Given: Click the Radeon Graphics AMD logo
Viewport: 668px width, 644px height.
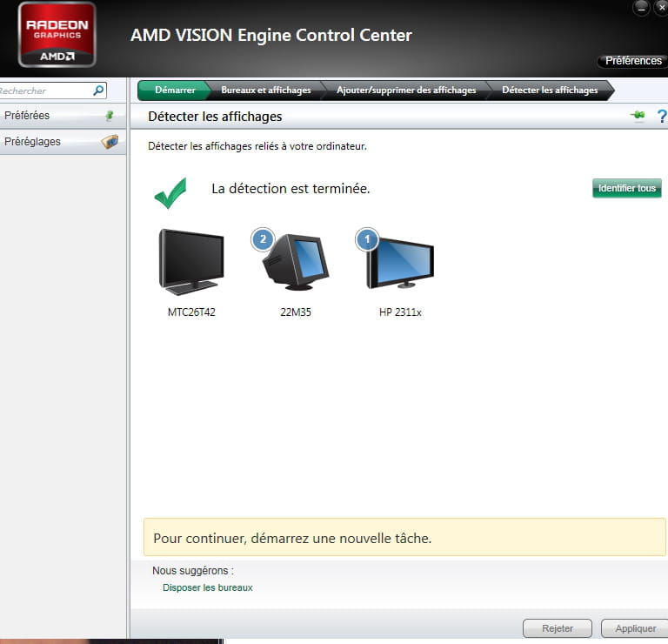Looking at the screenshot, I should 57,35.
